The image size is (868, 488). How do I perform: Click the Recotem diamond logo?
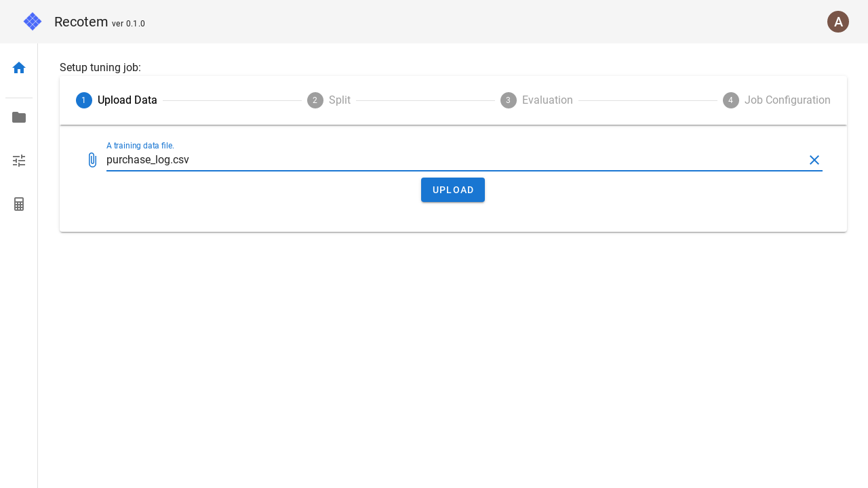(32, 21)
